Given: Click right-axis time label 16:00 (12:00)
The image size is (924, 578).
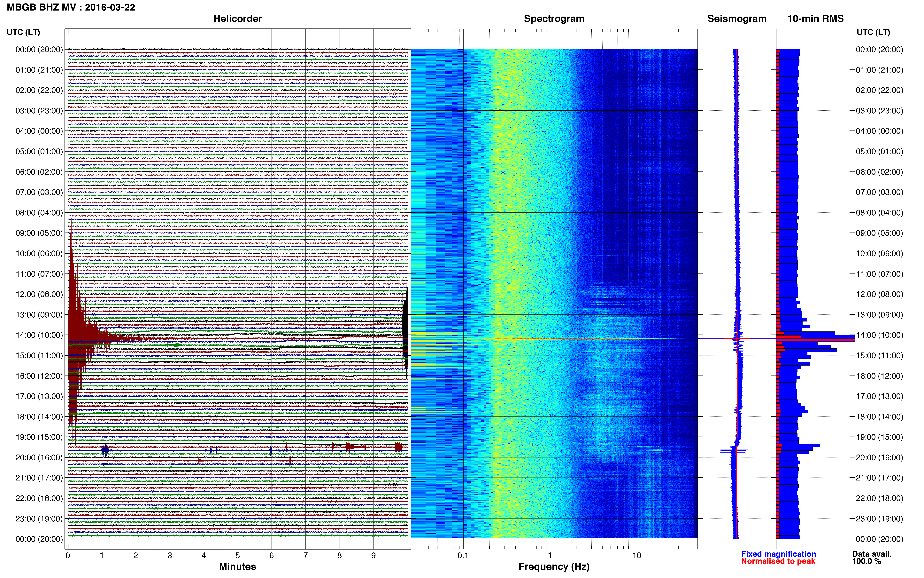Looking at the screenshot, I should point(879,376).
